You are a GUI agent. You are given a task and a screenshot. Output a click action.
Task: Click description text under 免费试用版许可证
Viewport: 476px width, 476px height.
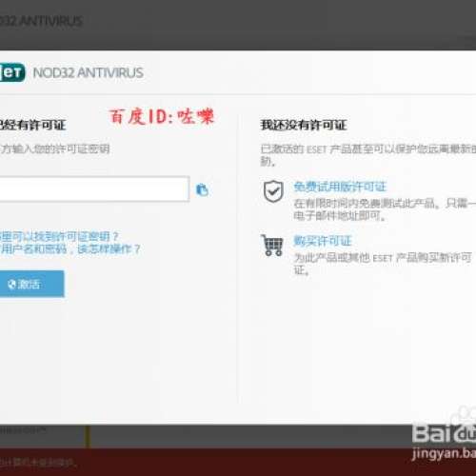coord(385,209)
